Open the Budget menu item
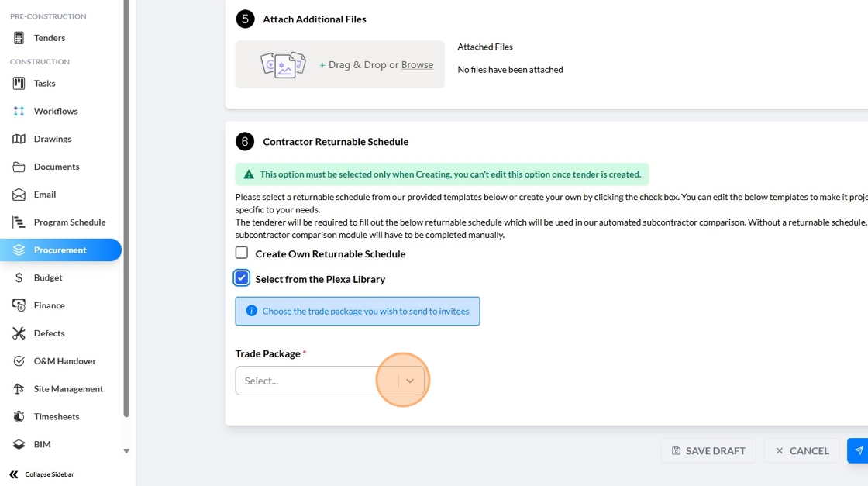 pyautogui.click(x=48, y=277)
